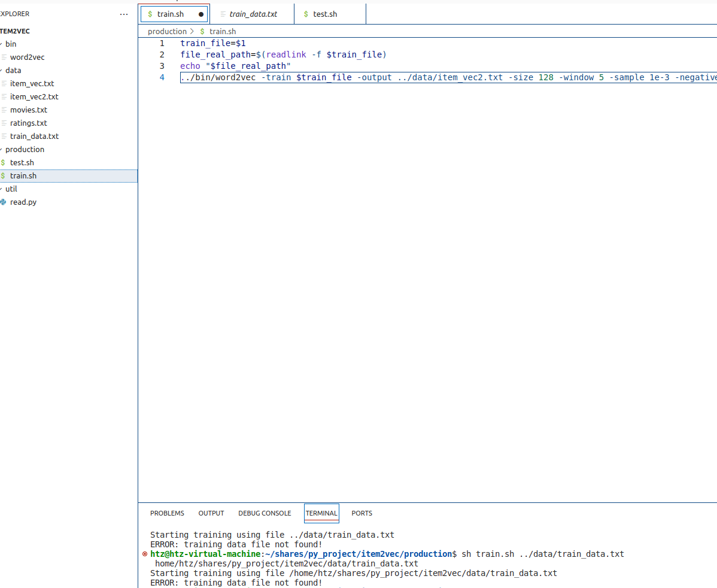Open the DEBUG CONSOLE panel tab
The image size is (717, 588).
[265, 513]
